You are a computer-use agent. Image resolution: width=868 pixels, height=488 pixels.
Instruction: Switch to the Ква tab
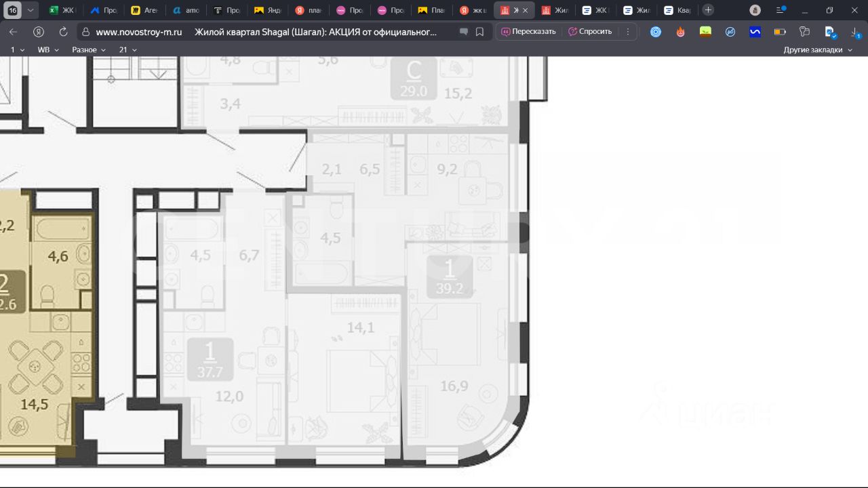tap(677, 10)
